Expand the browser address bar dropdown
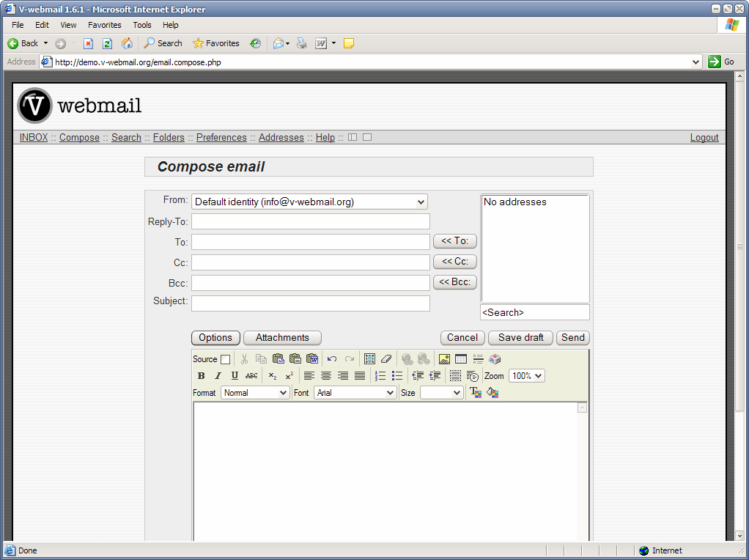 (695, 62)
